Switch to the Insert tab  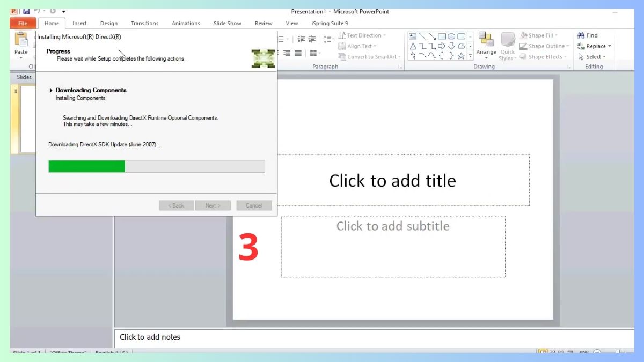[79, 24]
